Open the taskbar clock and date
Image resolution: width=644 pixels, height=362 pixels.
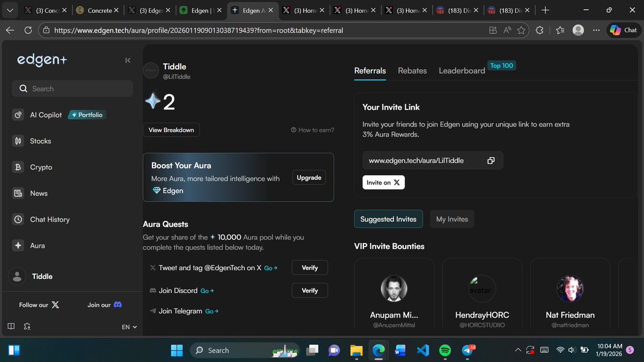click(x=609, y=350)
